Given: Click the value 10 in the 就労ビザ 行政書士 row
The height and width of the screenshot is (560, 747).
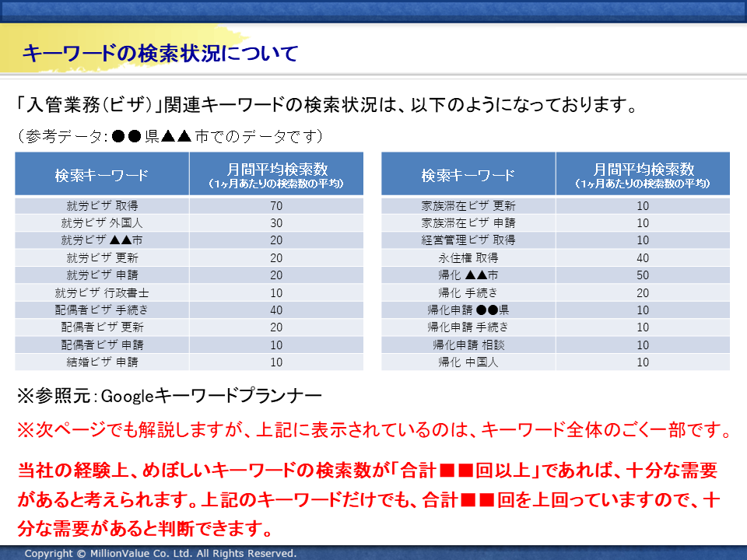Looking at the screenshot, I should coord(276,292).
